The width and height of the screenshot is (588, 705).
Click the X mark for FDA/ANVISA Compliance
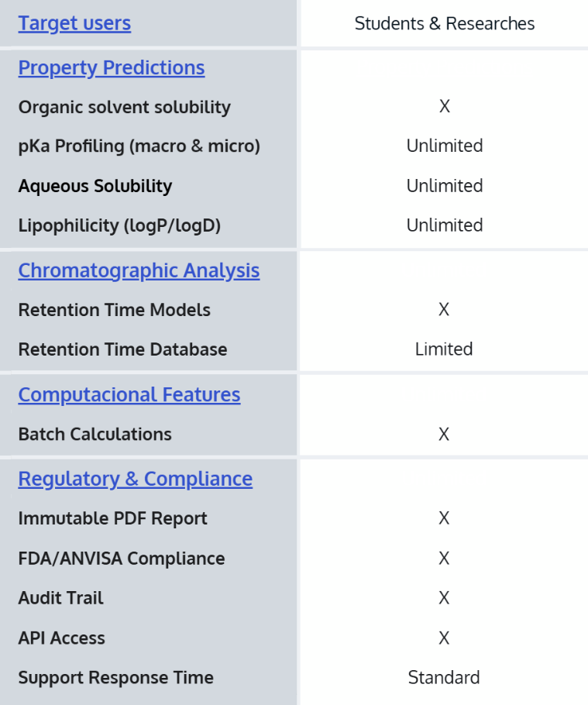(444, 559)
